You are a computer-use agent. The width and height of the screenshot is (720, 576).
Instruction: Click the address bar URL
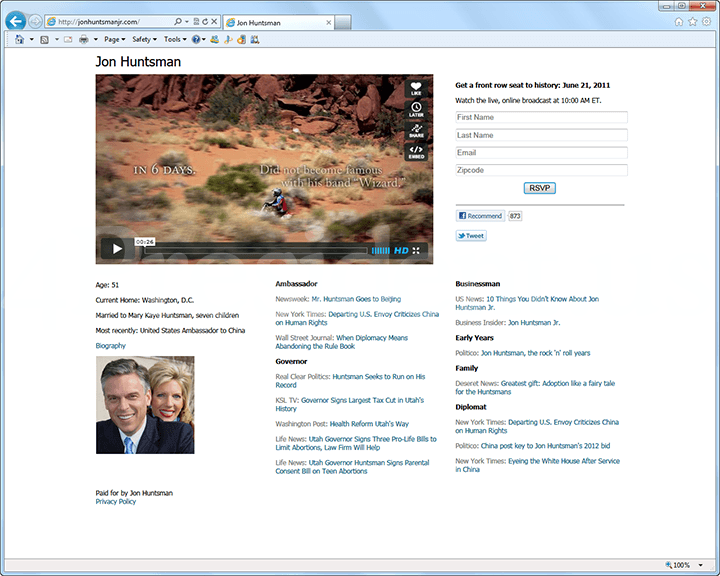[x=98, y=22]
